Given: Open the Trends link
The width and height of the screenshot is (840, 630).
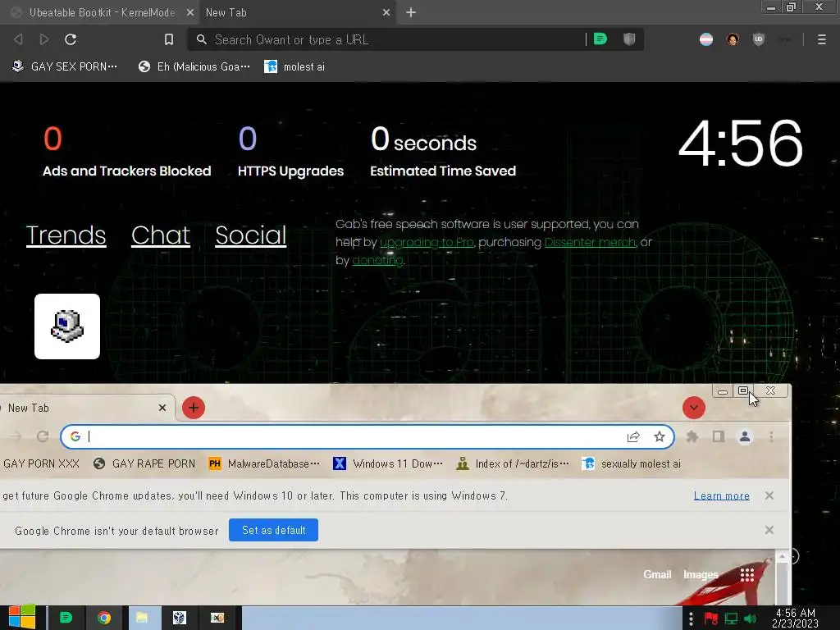Looking at the screenshot, I should pos(66,235).
